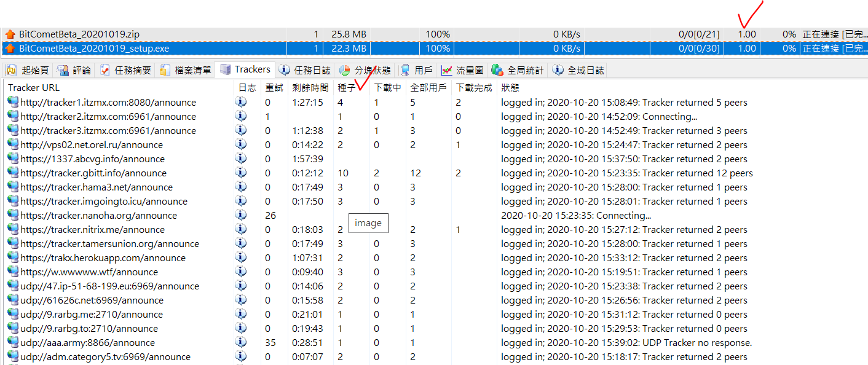Select http://tracker3.itzmx.com:6961/announce row
The height and width of the screenshot is (365, 868).
tap(436, 130)
